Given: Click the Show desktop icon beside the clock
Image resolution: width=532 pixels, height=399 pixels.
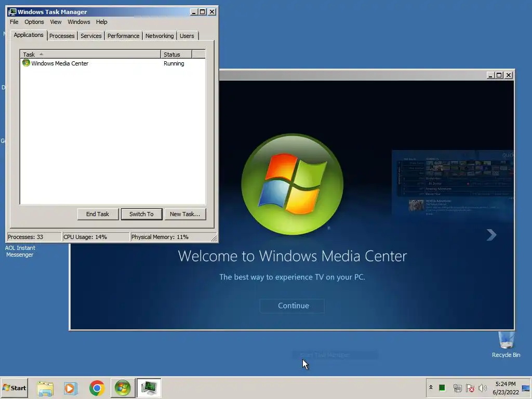Looking at the screenshot, I should (526, 388).
